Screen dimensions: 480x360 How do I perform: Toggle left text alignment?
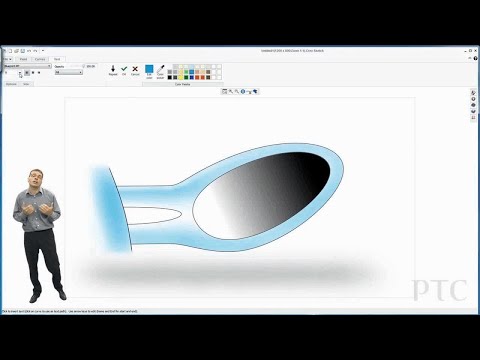coord(27,72)
